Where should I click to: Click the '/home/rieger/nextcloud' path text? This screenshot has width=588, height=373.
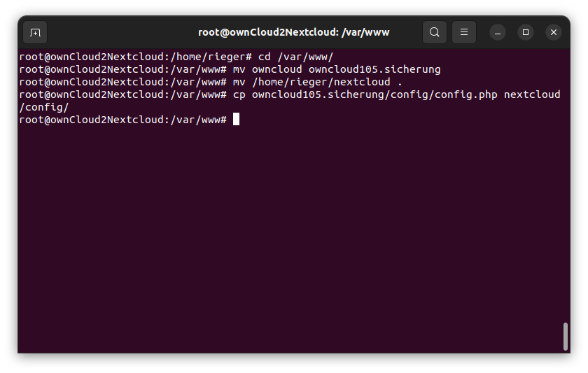point(321,82)
